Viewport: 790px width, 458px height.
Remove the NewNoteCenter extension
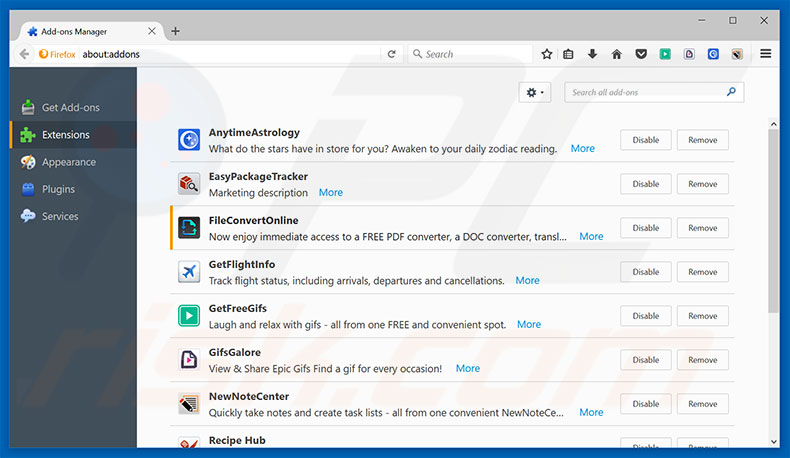[x=702, y=404]
